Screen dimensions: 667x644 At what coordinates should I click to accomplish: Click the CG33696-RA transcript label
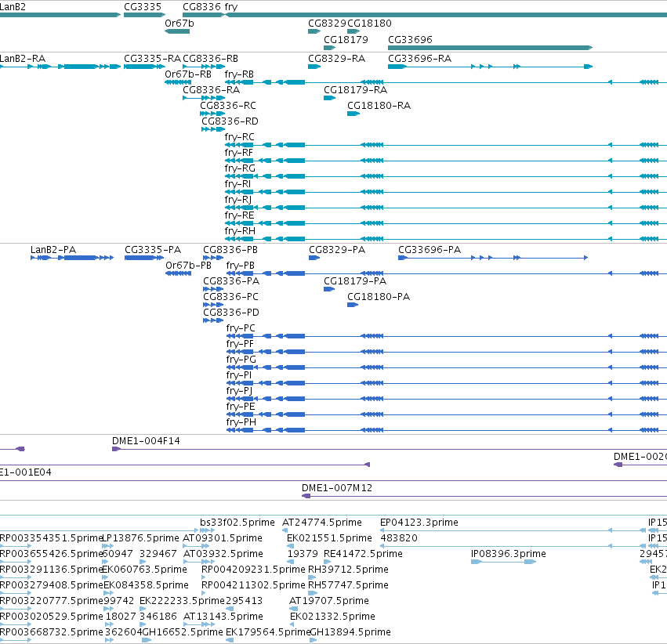(x=419, y=58)
